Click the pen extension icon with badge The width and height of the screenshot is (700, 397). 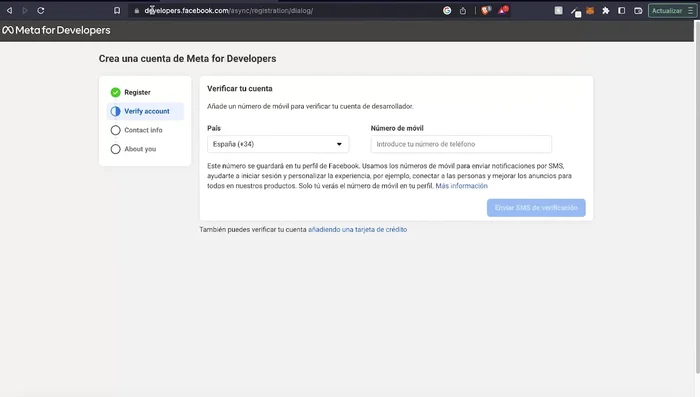[x=575, y=12]
